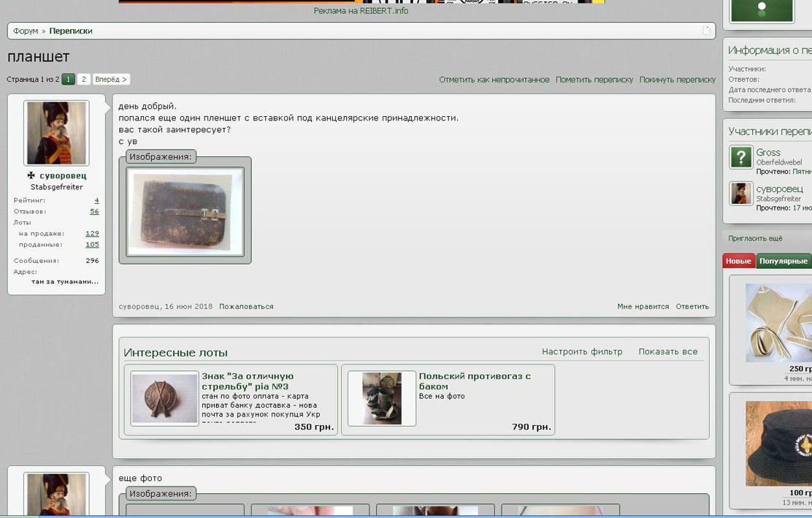This screenshot has width=812, height=518.
Task: Click the green banner image top right
Action: (x=761, y=11)
